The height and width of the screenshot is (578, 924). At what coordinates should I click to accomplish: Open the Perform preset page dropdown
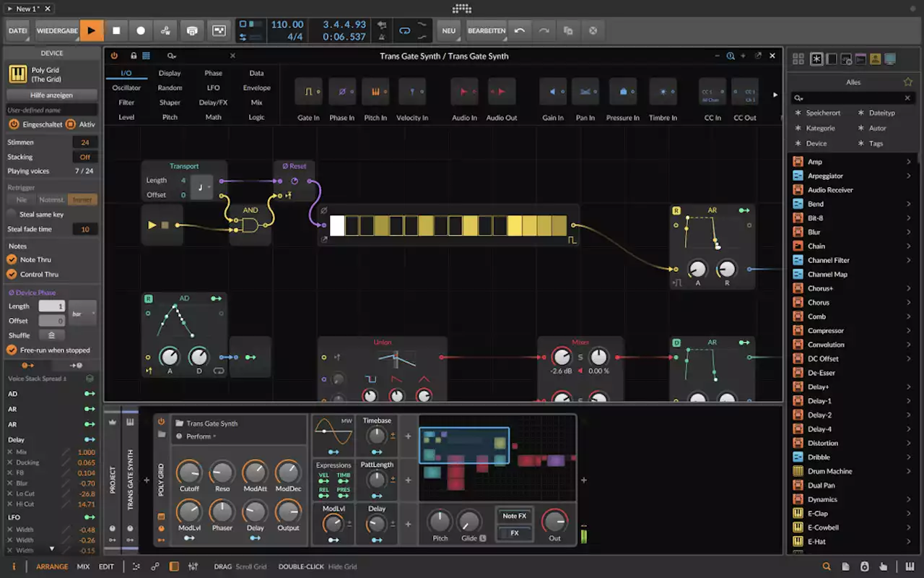[x=201, y=436]
